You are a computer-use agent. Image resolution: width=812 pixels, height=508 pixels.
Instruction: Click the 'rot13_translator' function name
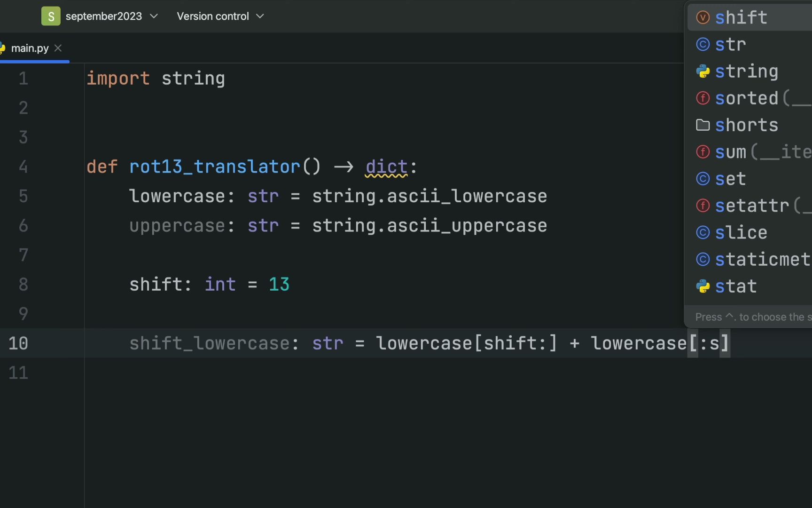point(215,167)
